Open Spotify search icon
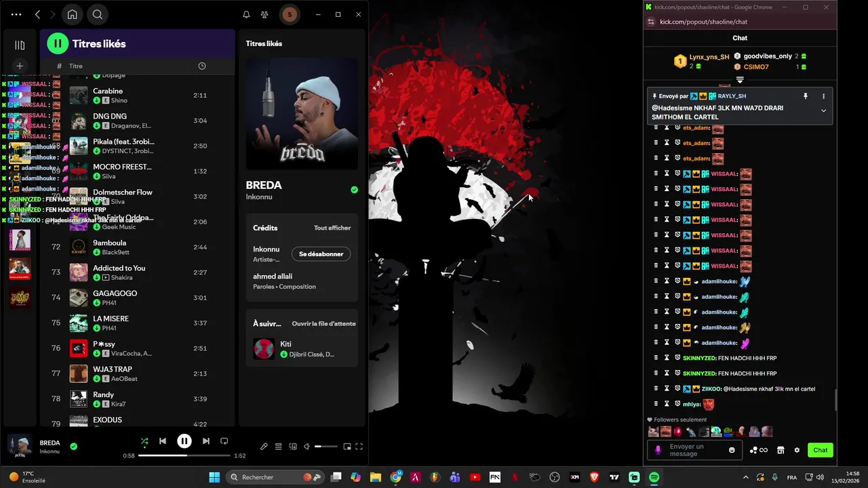The height and width of the screenshot is (488, 868). coord(98,14)
